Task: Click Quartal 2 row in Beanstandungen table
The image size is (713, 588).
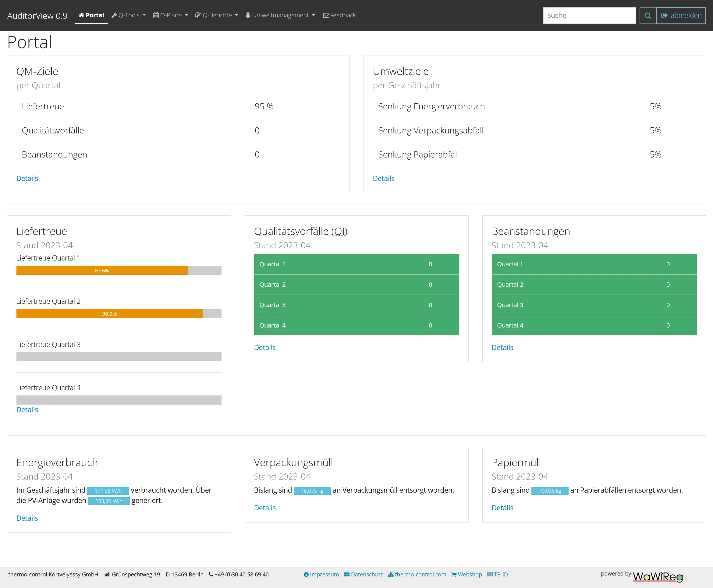Action: [x=594, y=285]
